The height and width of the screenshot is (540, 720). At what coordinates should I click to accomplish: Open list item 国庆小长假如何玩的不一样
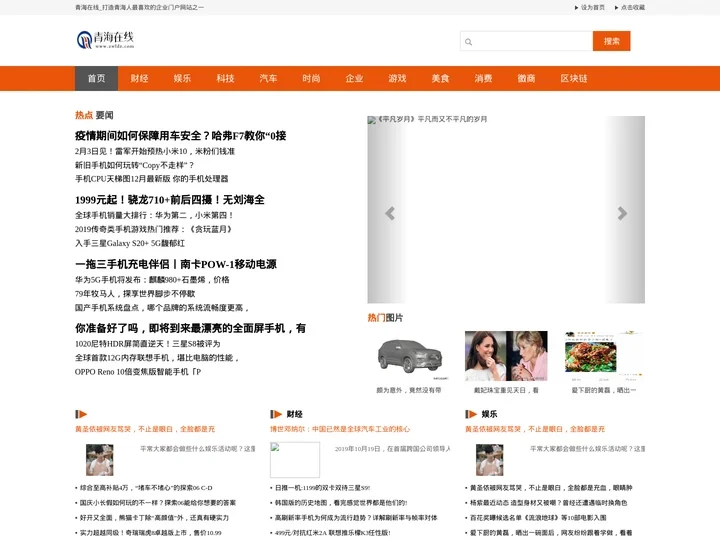tap(158, 503)
